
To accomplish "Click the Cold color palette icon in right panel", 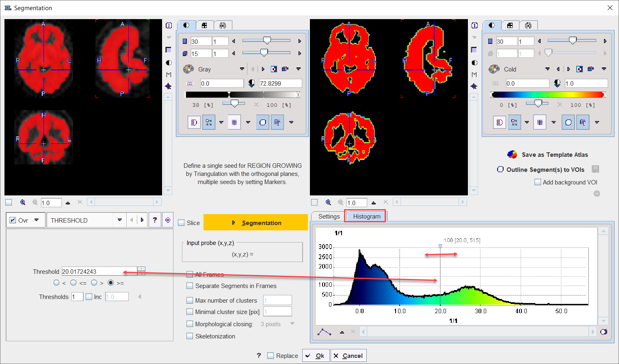I will [x=494, y=69].
